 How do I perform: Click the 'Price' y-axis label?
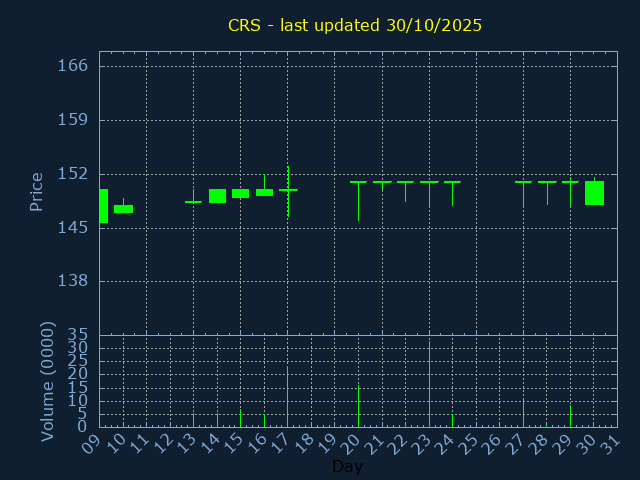[x=37, y=191]
